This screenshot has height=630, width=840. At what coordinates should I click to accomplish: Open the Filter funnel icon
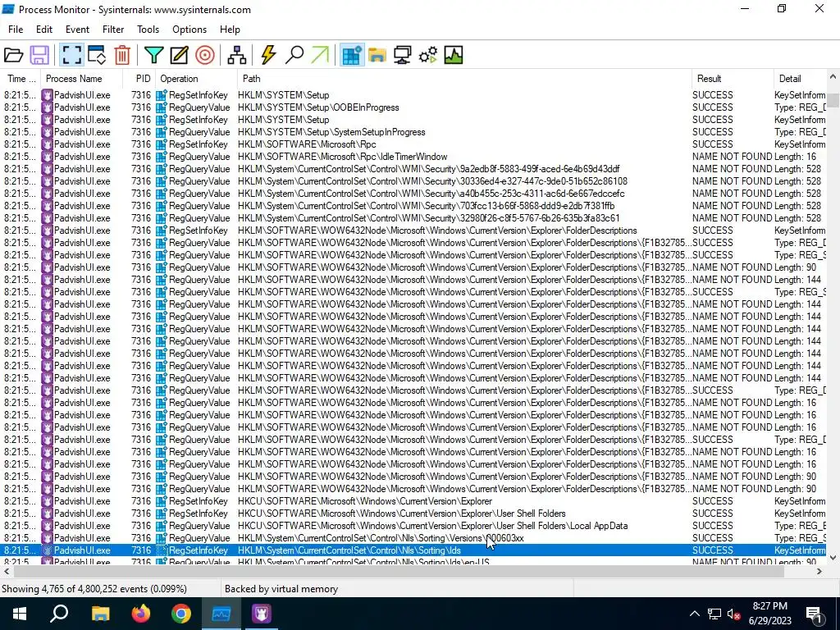click(x=153, y=55)
